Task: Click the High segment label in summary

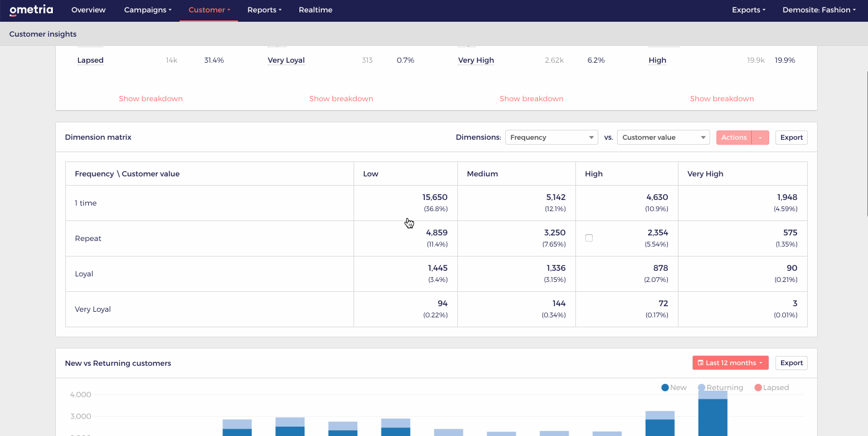Action: coord(657,60)
